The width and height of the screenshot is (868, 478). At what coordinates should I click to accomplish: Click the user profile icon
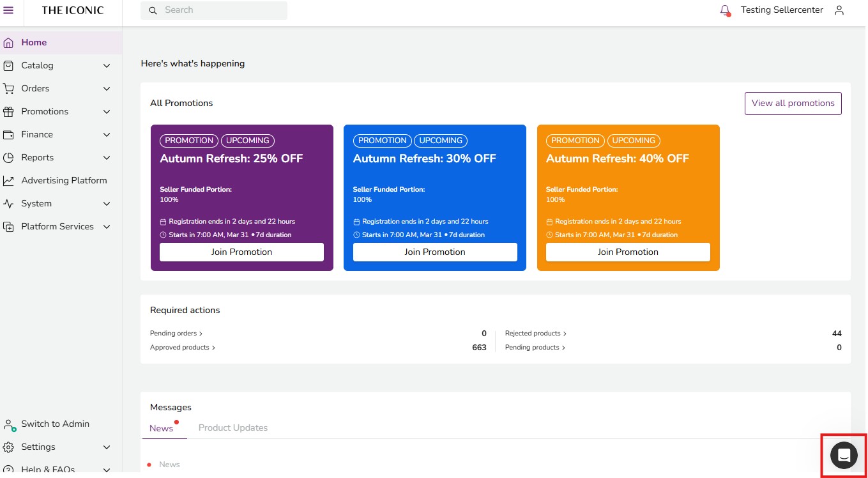tap(839, 10)
